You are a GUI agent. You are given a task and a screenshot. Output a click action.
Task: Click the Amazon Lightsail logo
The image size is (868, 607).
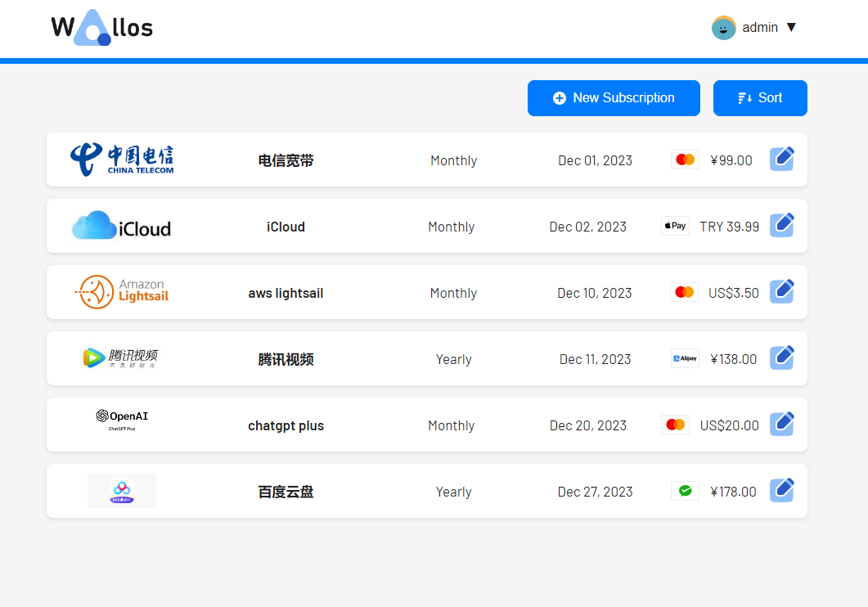[122, 292]
